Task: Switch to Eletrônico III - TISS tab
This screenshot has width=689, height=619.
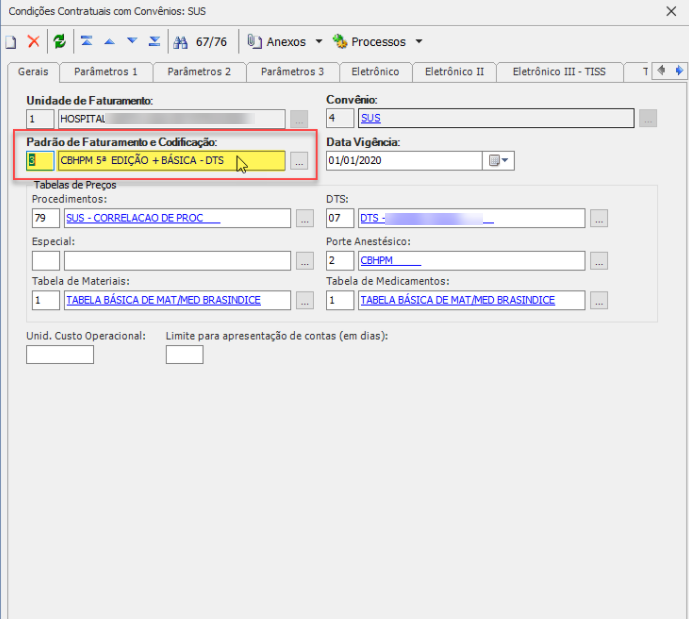Action: click(559, 72)
